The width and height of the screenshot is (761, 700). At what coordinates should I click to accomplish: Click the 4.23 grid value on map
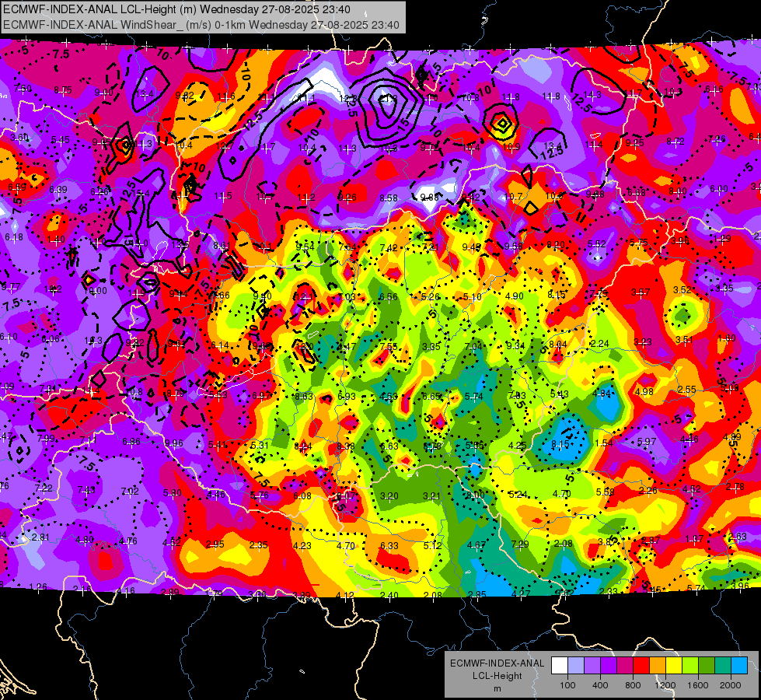302,545
